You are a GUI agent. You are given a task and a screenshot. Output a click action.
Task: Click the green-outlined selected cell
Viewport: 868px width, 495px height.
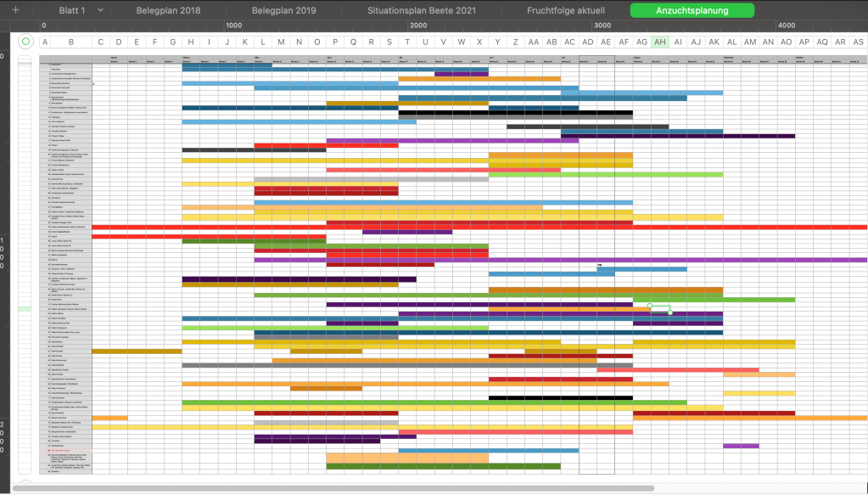[x=660, y=310]
